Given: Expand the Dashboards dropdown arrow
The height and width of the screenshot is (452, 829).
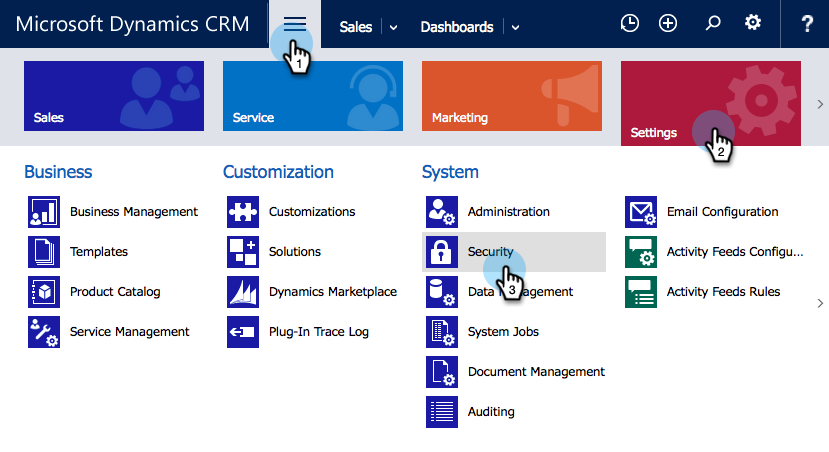Looking at the screenshot, I should tap(515, 28).
